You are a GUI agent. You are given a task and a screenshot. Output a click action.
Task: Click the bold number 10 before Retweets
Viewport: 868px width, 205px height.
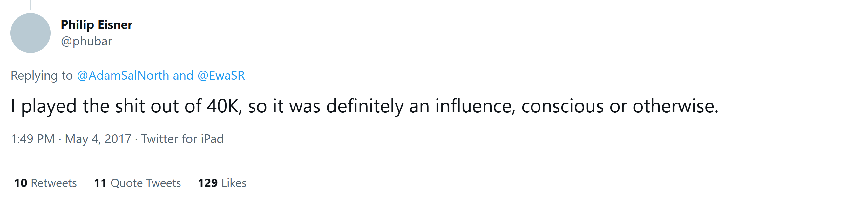[x=21, y=183]
